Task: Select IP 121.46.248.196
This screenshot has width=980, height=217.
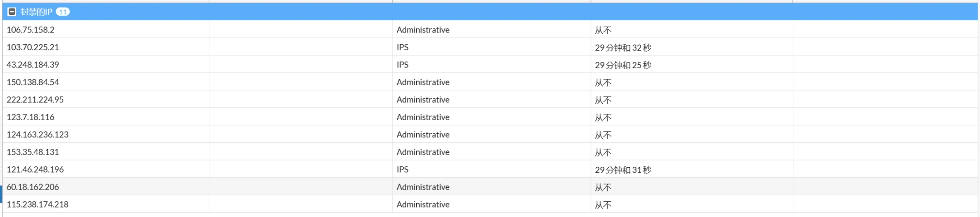Action: [35, 170]
